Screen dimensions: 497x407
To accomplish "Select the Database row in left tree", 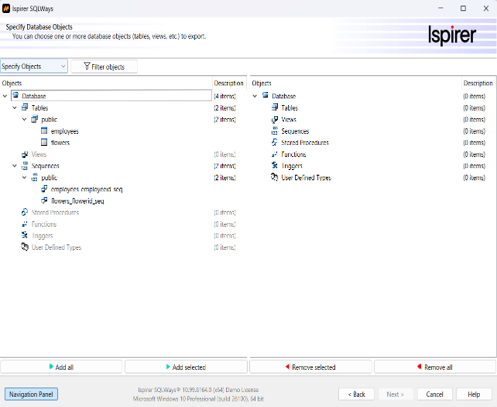I will tap(111, 96).
